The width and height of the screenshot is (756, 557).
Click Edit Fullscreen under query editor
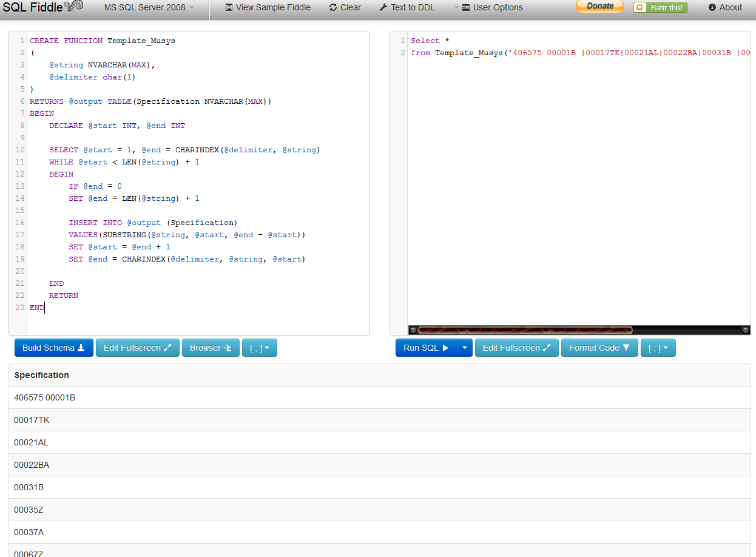517,348
